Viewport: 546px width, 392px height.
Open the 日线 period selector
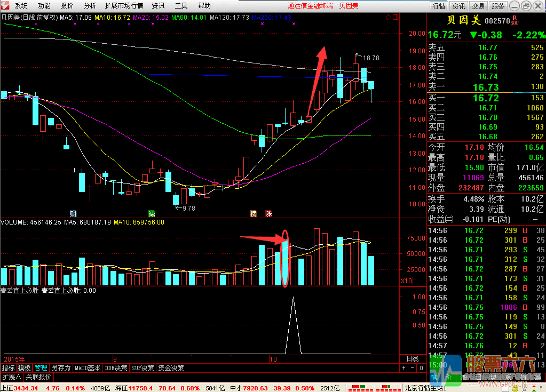(413, 359)
